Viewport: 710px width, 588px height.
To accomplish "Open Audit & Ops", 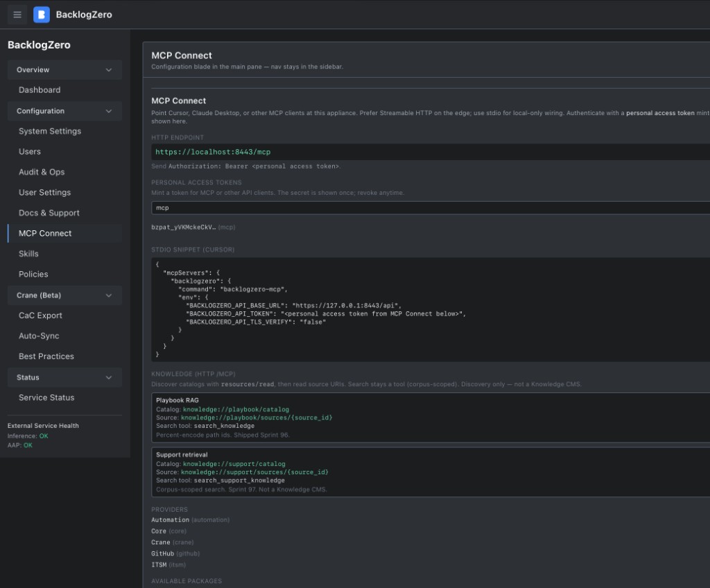I will (64, 172).
